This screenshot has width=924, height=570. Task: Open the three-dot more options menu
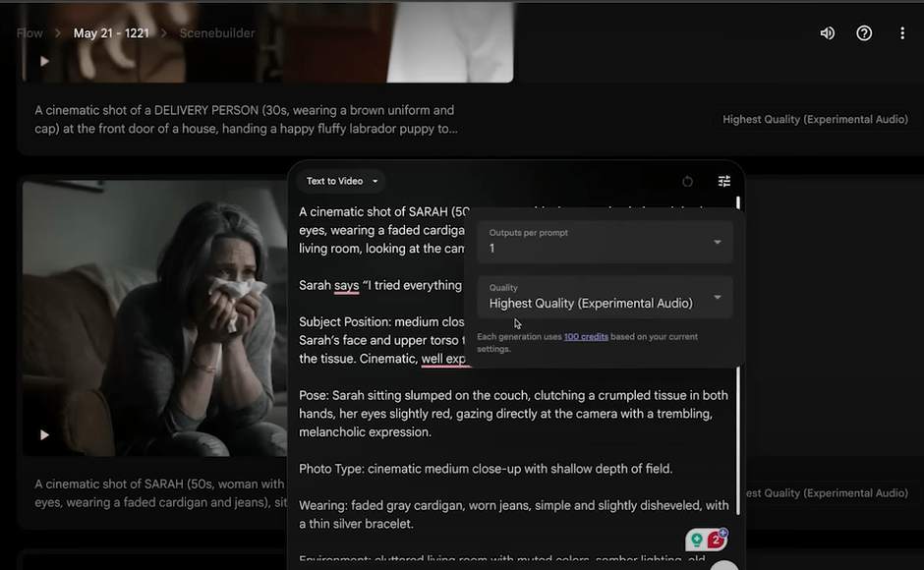pyautogui.click(x=901, y=33)
